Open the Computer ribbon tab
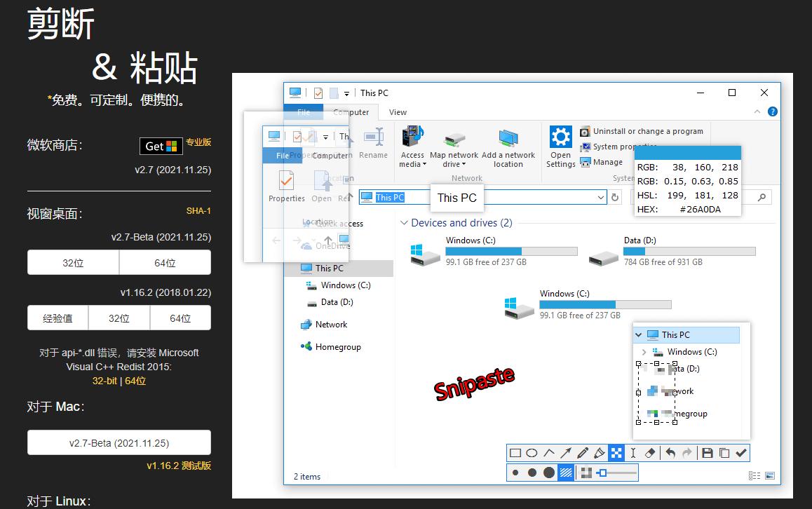812x509 pixels. [x=351, y=112]
